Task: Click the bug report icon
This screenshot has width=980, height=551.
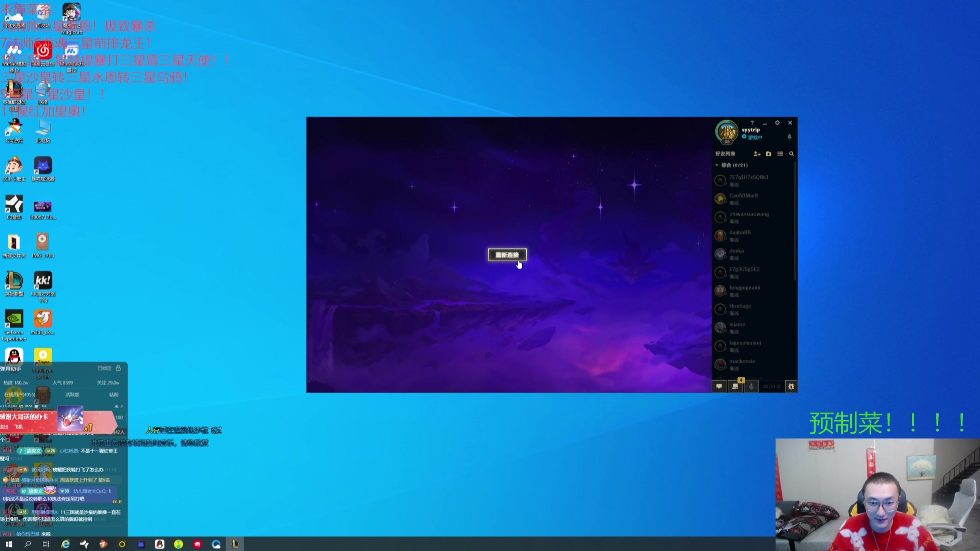Action: coord(791,386)
